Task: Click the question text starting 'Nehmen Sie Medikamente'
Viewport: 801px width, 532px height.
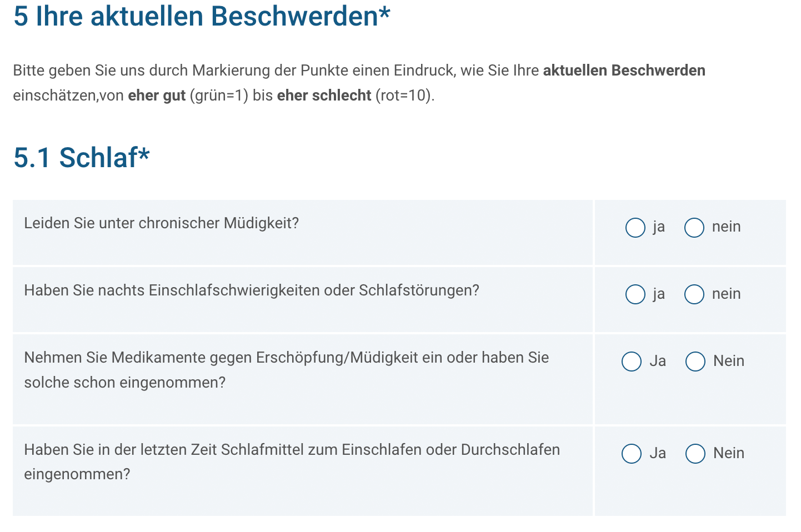Action: coord(287,370)
